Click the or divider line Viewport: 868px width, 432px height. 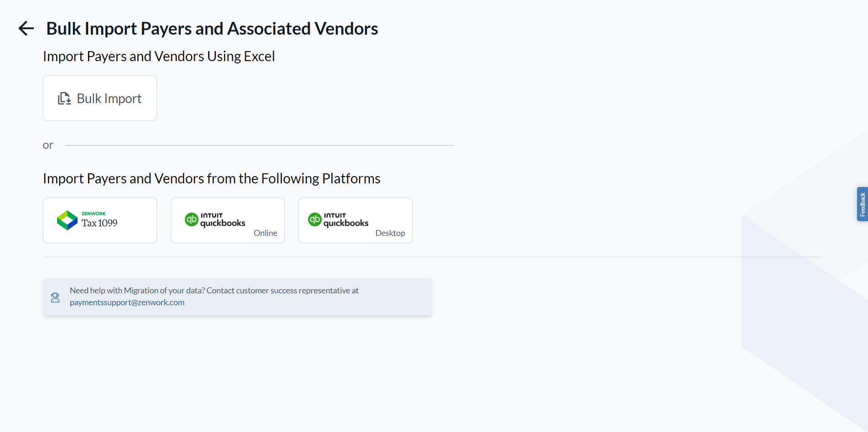click(x=260, y=145)
